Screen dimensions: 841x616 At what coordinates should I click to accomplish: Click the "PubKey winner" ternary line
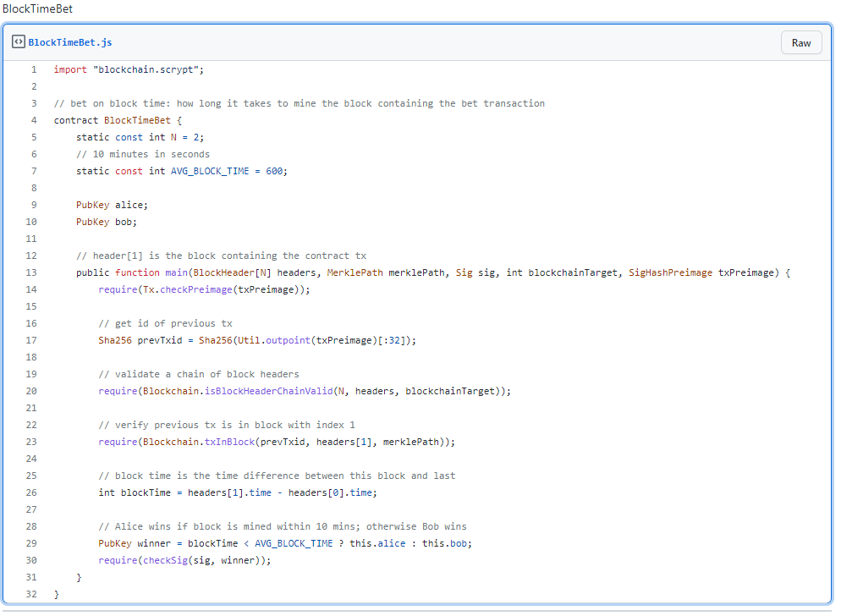point(285,543)
